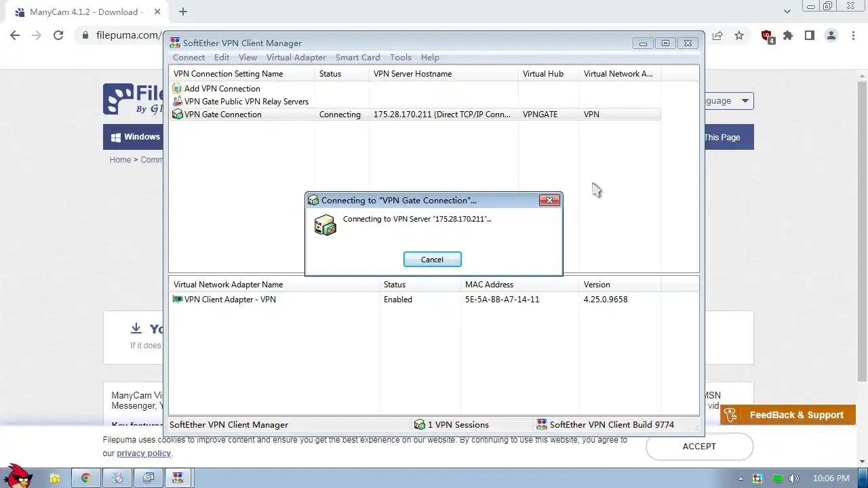Share this page via Chrome share icon
868x488 pixels.
coord(717,35)
